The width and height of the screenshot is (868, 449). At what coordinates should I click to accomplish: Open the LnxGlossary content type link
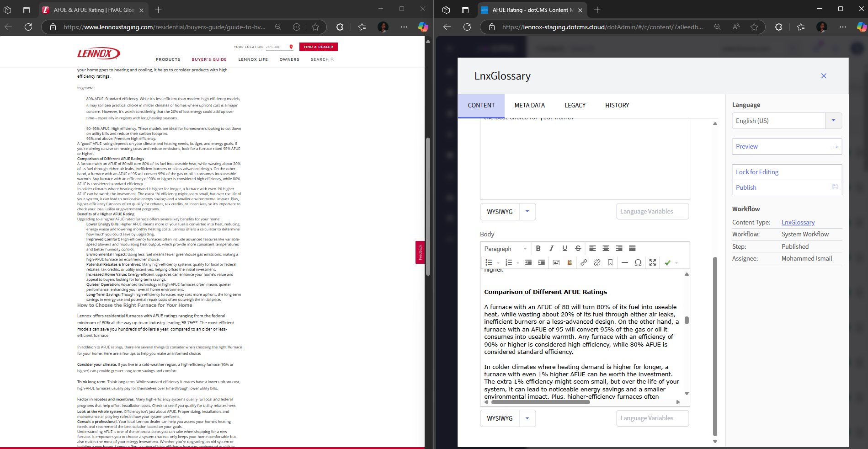pos(798,222)
